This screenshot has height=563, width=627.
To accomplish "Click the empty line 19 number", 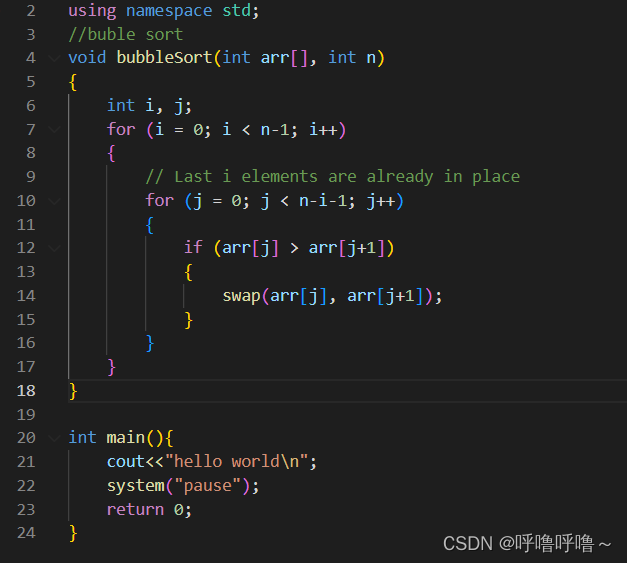I will click(x=26, y=415).
